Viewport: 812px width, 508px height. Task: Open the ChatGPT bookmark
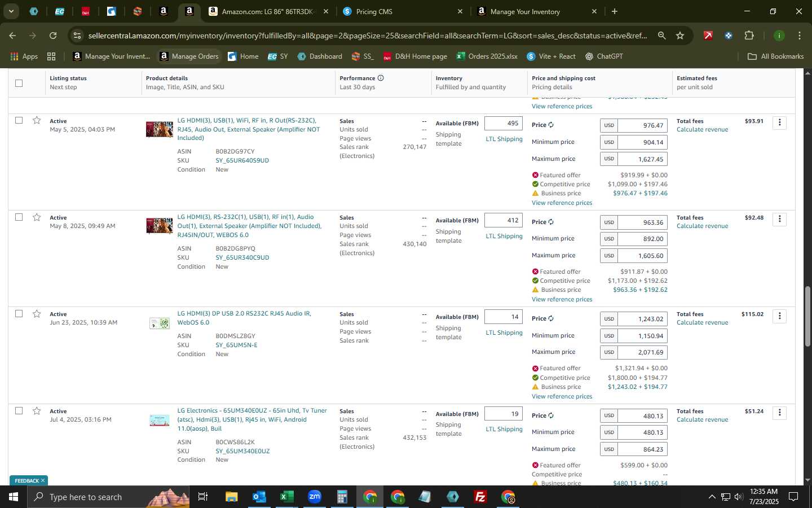[x=604, y=56]
